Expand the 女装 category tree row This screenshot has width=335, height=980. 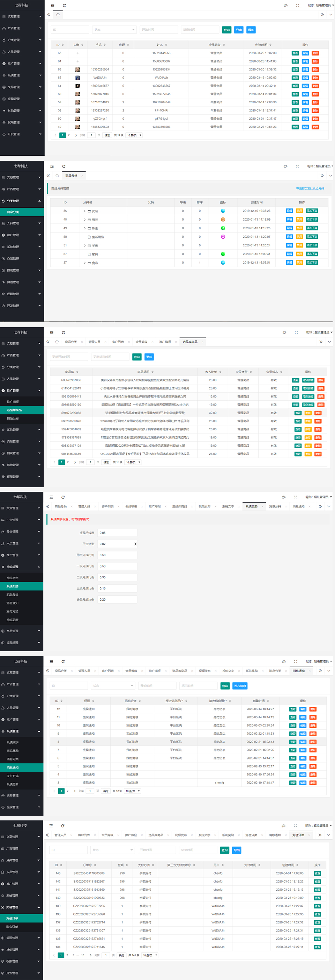point(85,211)
